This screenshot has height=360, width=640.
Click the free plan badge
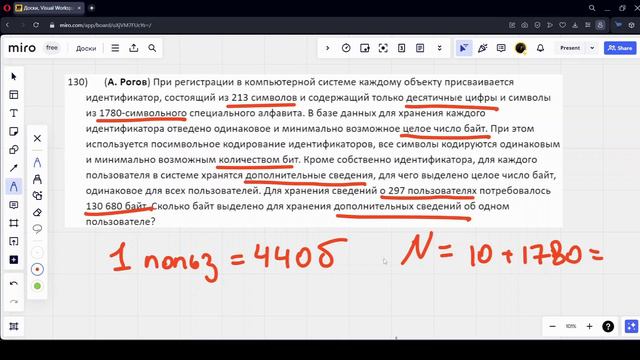pyautogui.click(x=52, y=48)
